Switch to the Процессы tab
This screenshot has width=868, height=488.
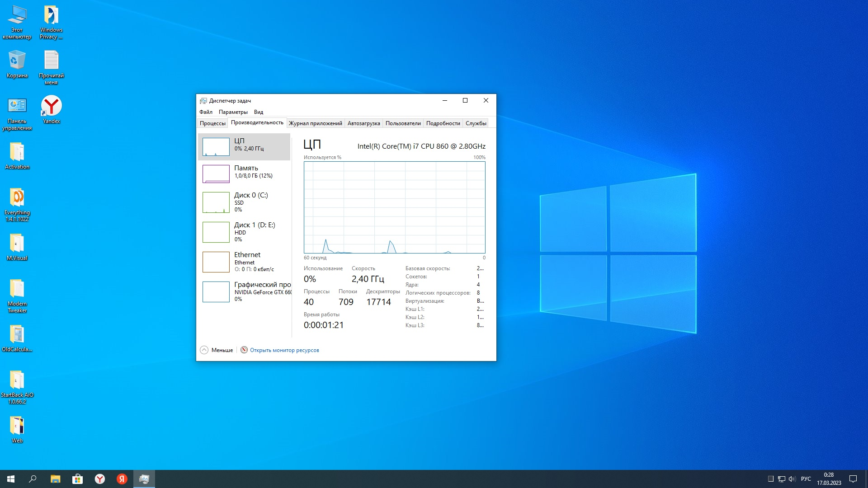click(212, 123)
